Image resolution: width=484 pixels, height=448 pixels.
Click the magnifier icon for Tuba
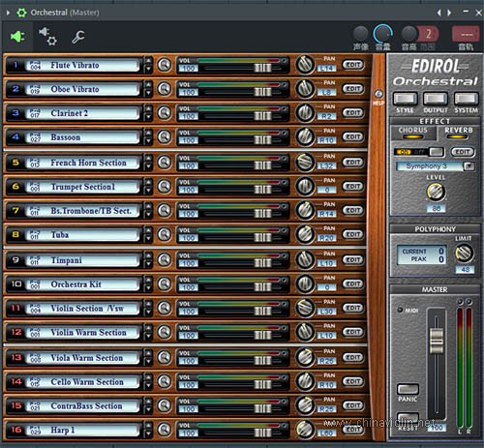tap(165, 234)
